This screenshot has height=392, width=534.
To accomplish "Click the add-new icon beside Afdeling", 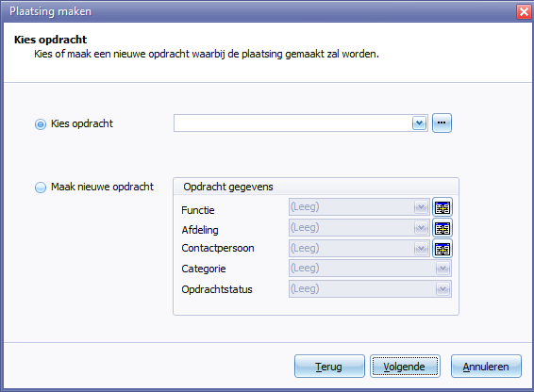I will click(x=442, y=228).
